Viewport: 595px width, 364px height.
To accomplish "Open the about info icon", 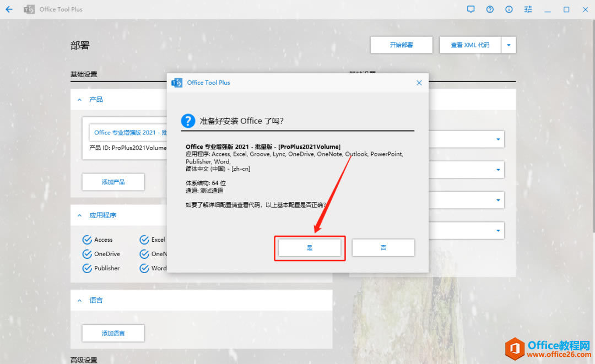I will coord(509,9).
